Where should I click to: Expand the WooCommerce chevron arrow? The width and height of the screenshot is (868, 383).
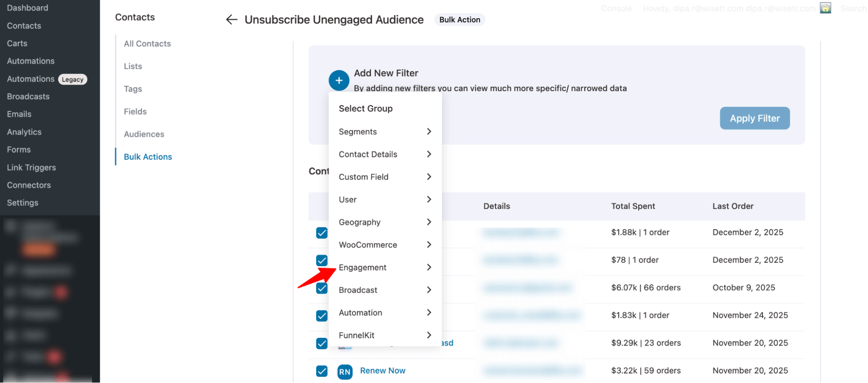point(429,244)
